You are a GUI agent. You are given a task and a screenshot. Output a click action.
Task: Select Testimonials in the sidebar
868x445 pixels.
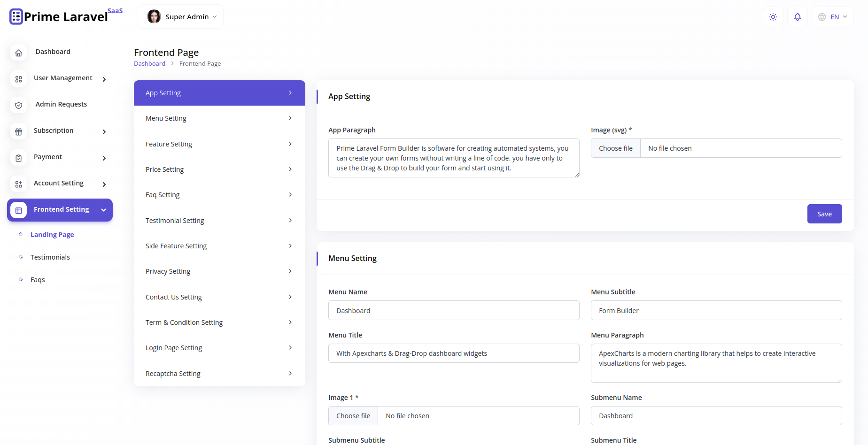[x=50, y=257]
